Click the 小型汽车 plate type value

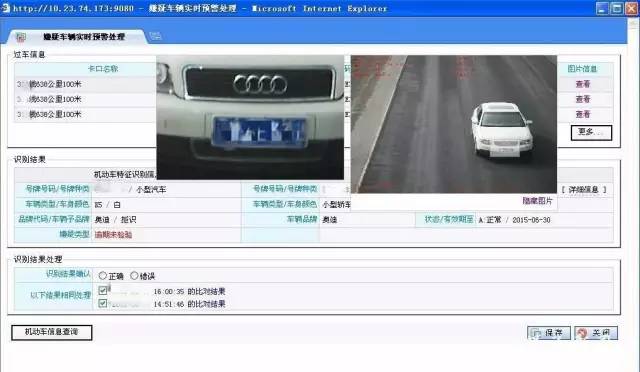(151, 189)
